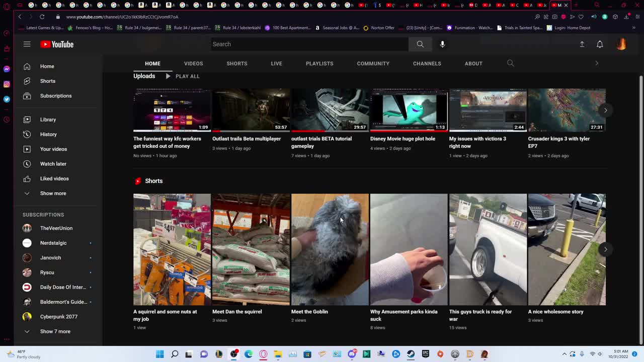Screen dimensions: 644x362
Task: Open outlast trials BETA tutorial gameplay title
Action: [x=321, y=142]
